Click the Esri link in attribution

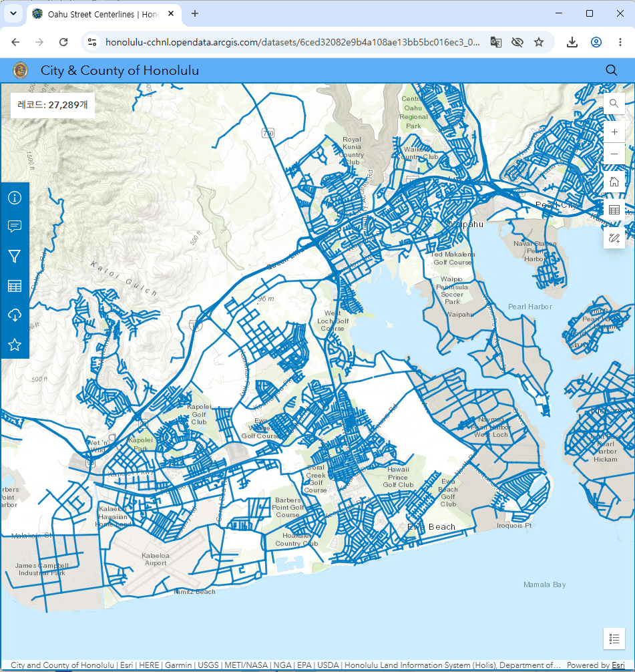coord(618,665)
